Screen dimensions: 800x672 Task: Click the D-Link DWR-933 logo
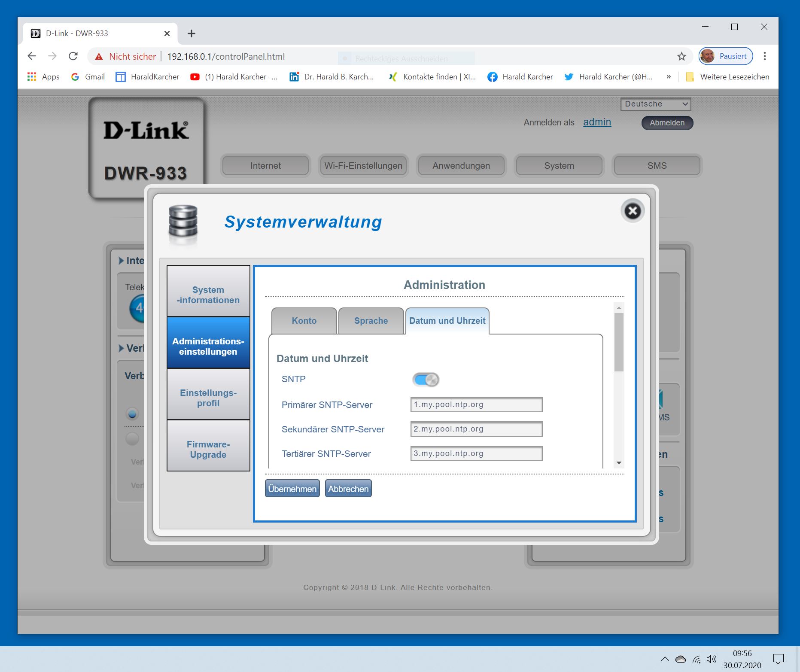pos(146,147)
